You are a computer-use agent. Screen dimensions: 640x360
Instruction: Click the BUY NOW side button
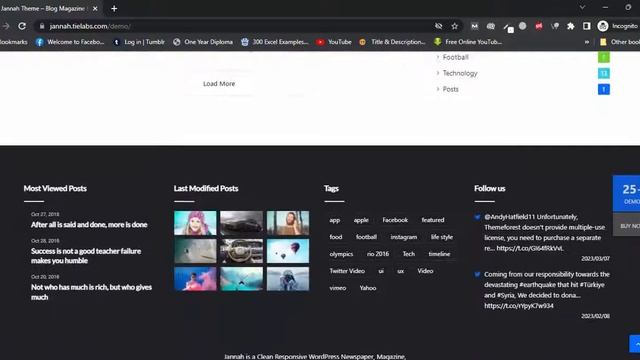(x=627, y=226)
